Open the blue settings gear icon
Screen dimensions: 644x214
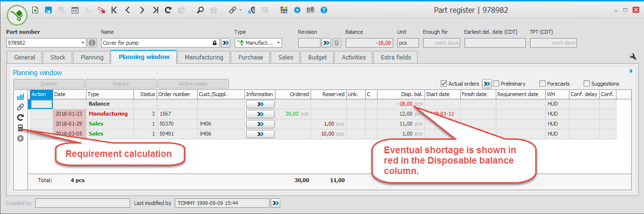(x=297, y=10)
